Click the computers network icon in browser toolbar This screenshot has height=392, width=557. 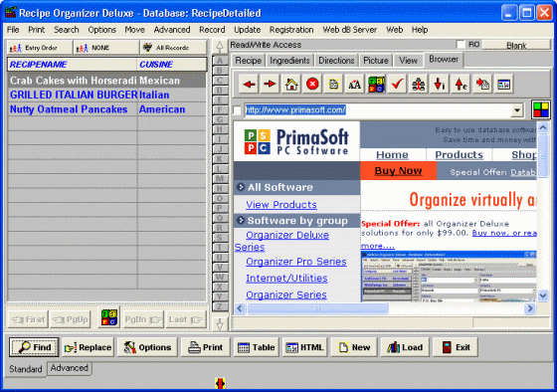click(x=419, y=85)
